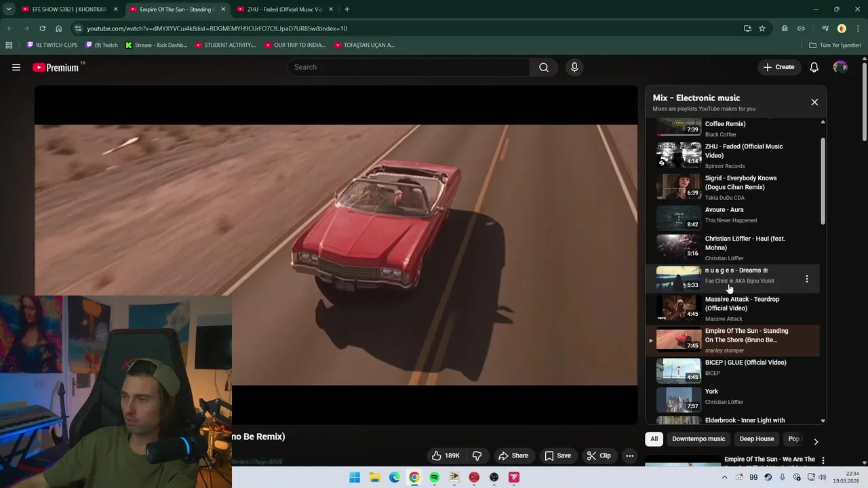Close the Mix - Electronic music panel
The width and height of the screenshot is (868, 488).
tap(814, 102)
